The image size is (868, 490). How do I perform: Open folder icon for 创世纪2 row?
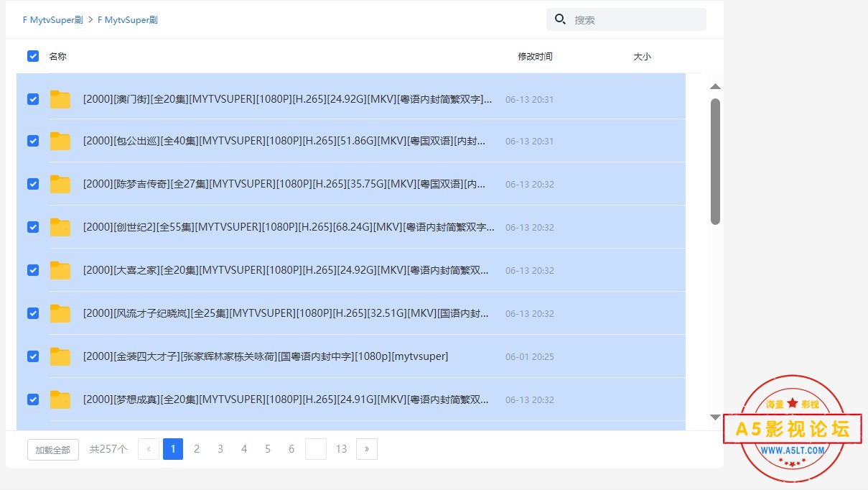[60, 227]
